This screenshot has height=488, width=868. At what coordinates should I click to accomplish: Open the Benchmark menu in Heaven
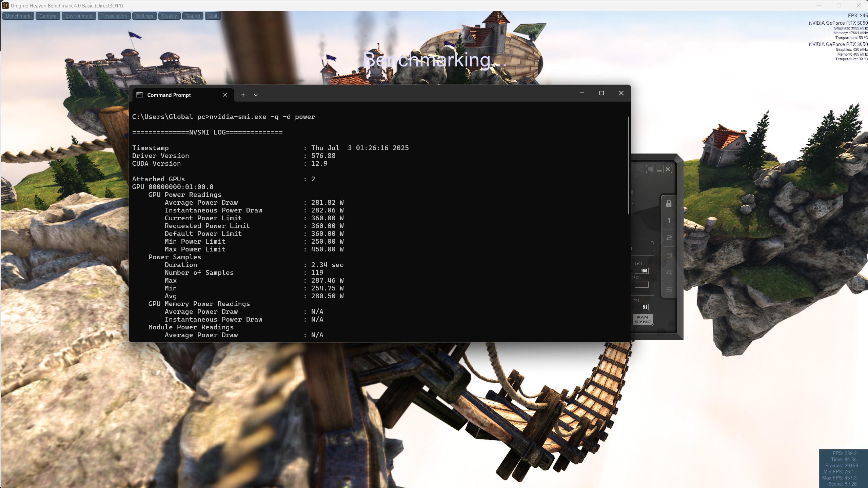pyautogui.click(x=18, y=16)
